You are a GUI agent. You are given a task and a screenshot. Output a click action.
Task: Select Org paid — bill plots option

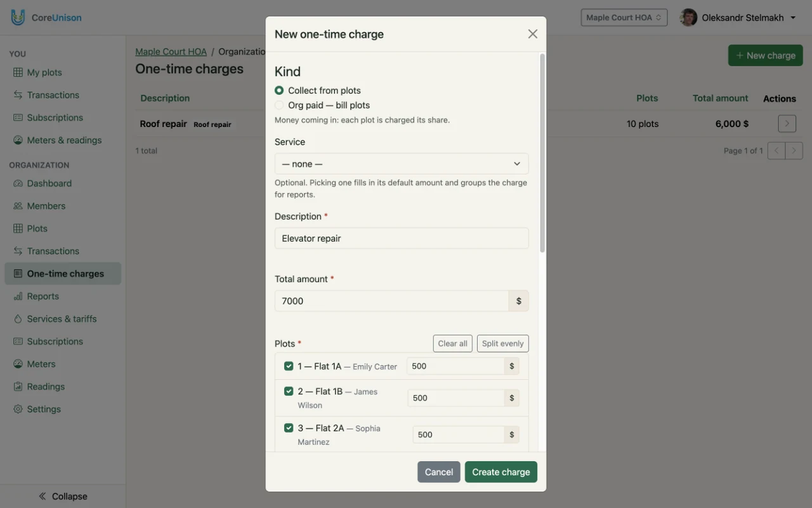coord(279,105)
